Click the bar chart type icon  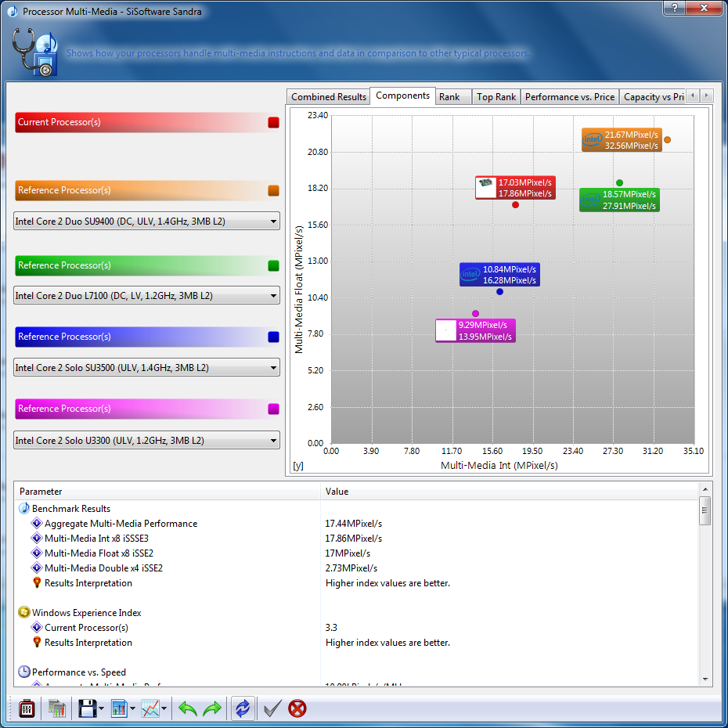pyautogui.click(x=120, y=708)
